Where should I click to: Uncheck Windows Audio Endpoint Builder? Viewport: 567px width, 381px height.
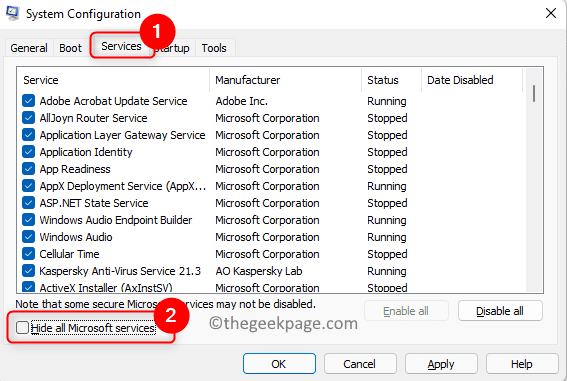(28, 220)
